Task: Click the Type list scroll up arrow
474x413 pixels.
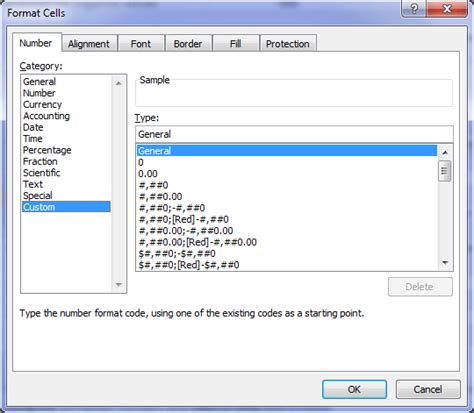Action: click(x=445, y=153)
